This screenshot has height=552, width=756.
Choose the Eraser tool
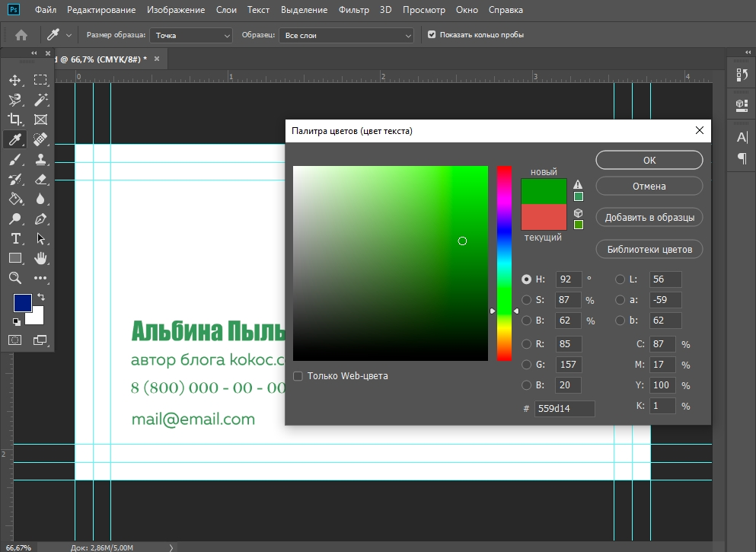(40, 179)
